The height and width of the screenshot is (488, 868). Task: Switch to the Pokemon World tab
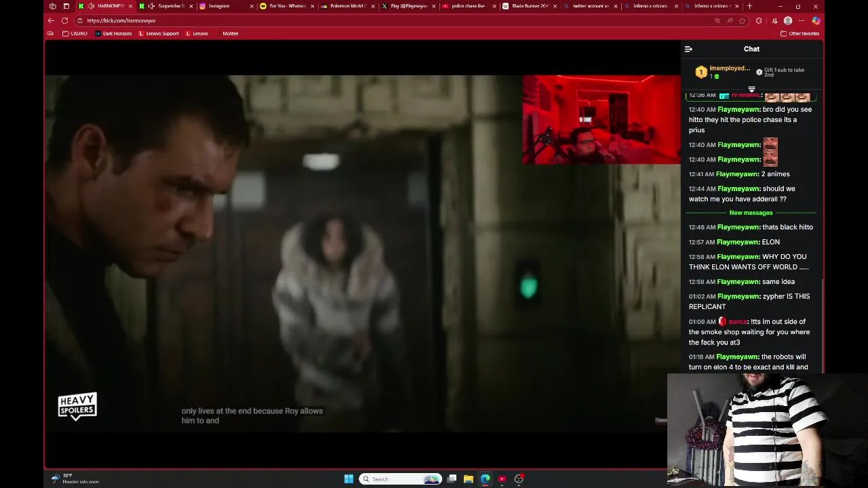point(347,6)
